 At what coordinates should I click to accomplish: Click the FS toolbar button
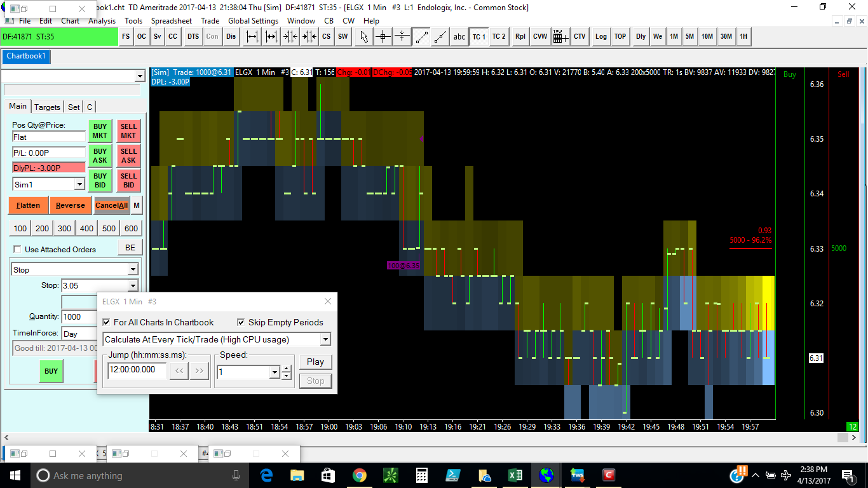tap(126, 37)
